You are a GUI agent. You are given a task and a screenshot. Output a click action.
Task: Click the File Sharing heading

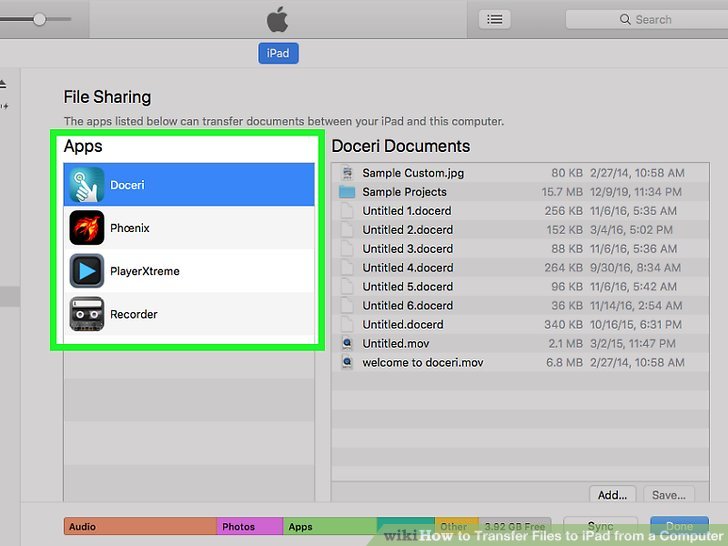pos(107,97)
